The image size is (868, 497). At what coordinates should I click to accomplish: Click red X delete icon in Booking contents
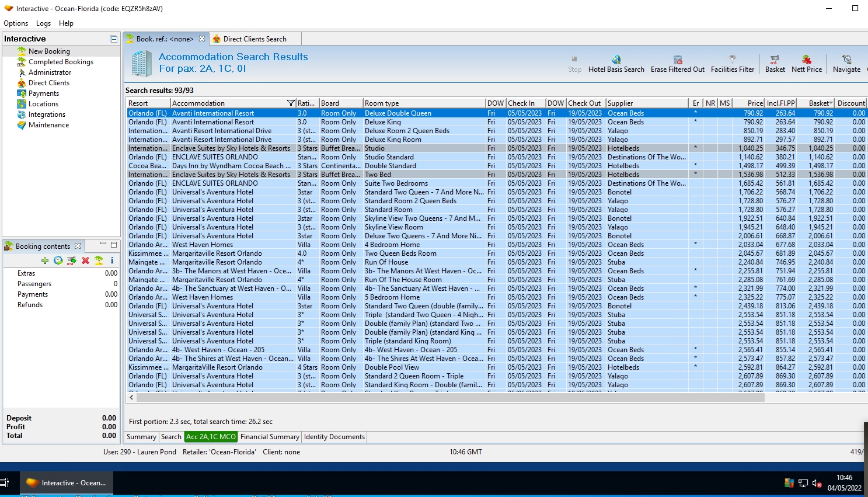pos(85,260)
